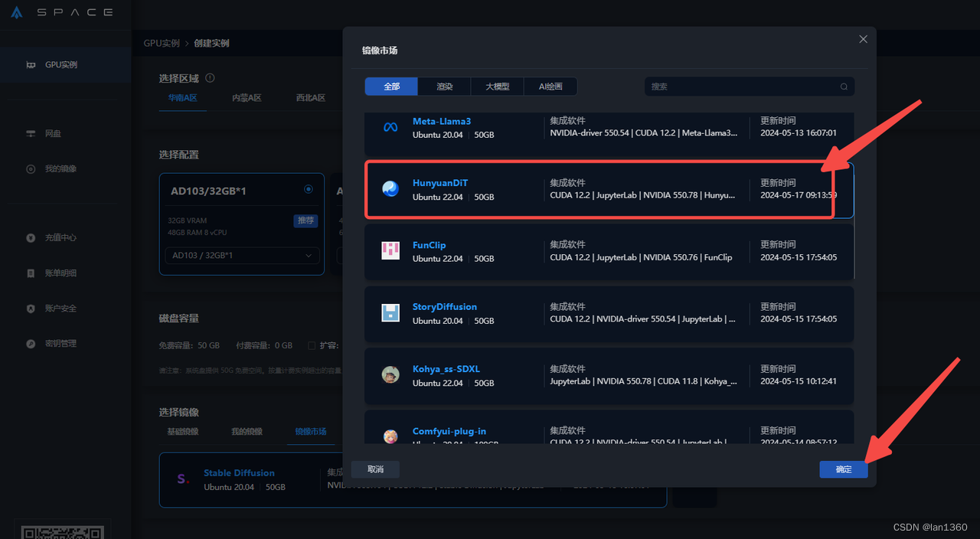980x539 pixels.
Task: Click Stable Diffusion image name in background
Action: 239,473
